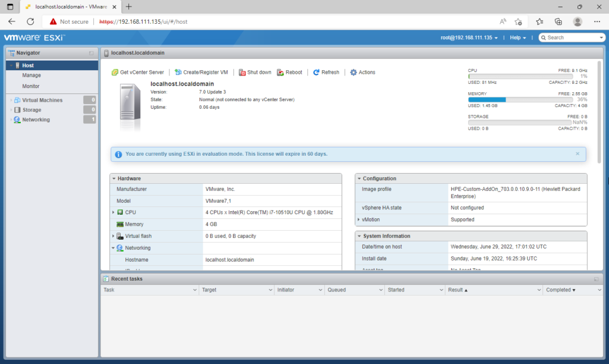The width and height of the screenshot is (609, 364).
Task: Open the root user account dropdown
Action: 469,37
